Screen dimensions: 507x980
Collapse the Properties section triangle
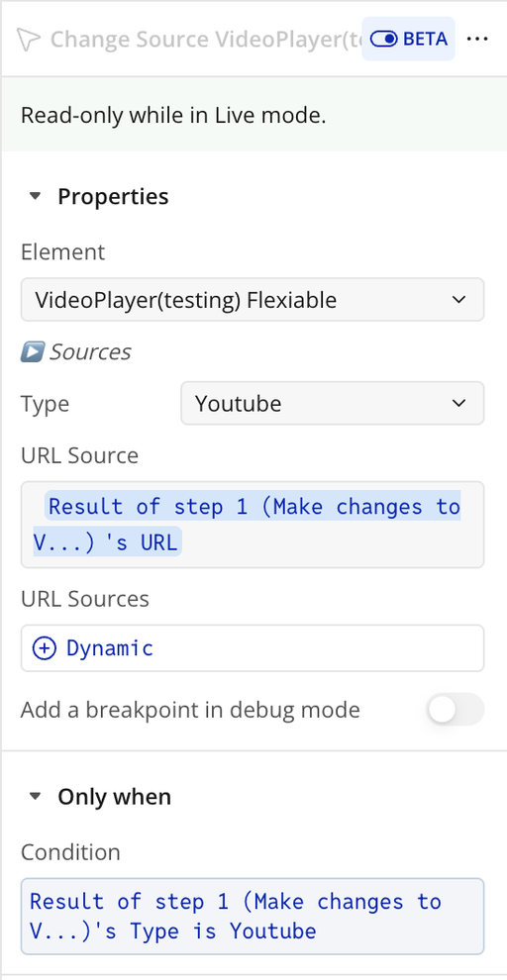(x=35, y=197)
